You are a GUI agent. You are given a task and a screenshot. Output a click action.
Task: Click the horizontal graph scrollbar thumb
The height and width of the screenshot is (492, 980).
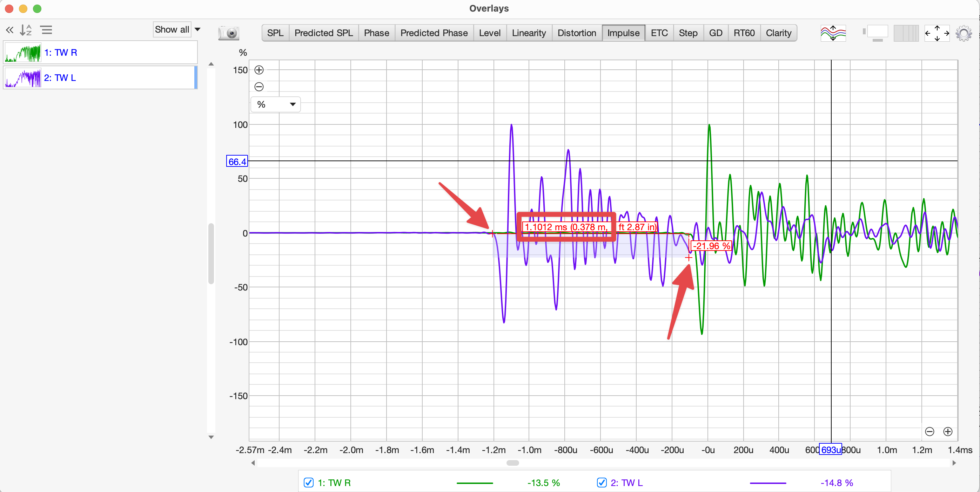coord(512,463)
